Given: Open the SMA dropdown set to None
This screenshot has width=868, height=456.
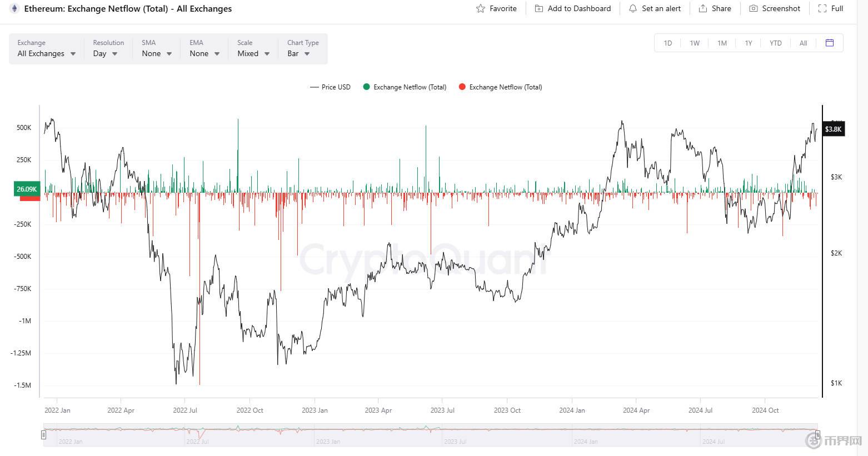Looking at the screenshot, I should coord(155,53).
